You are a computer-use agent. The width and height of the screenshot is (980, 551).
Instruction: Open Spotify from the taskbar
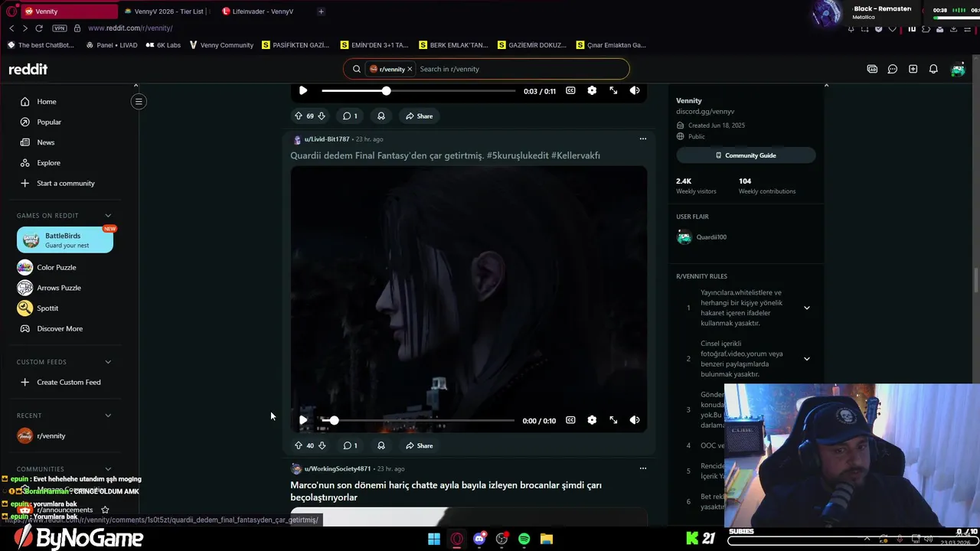coord(524,539)
